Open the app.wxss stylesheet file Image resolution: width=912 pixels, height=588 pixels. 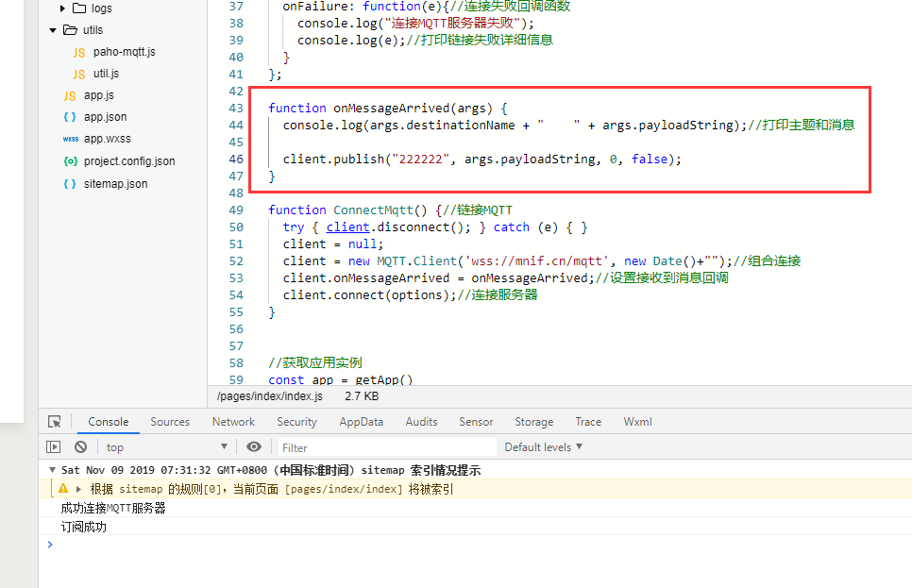coord(107,139)
